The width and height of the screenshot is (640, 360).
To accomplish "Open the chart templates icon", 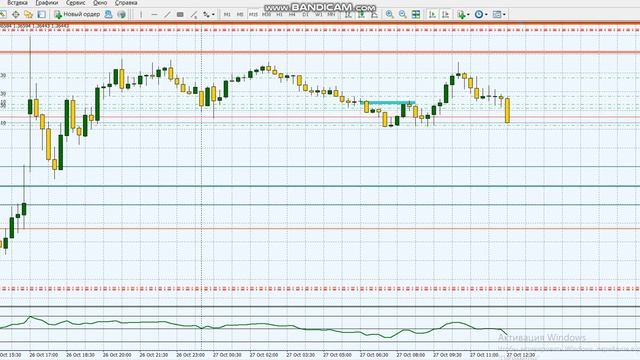I will (x=497, y=15).
